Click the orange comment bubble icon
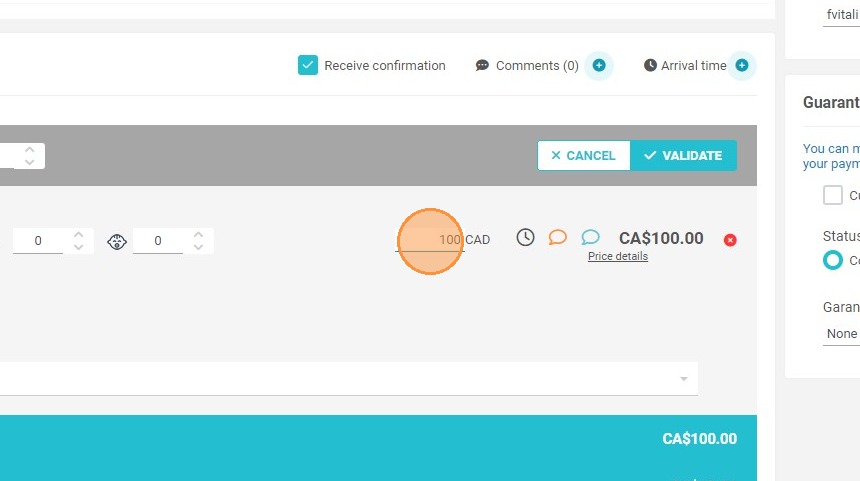This screenshot has height=481, width=860. (x=557, y=237)
